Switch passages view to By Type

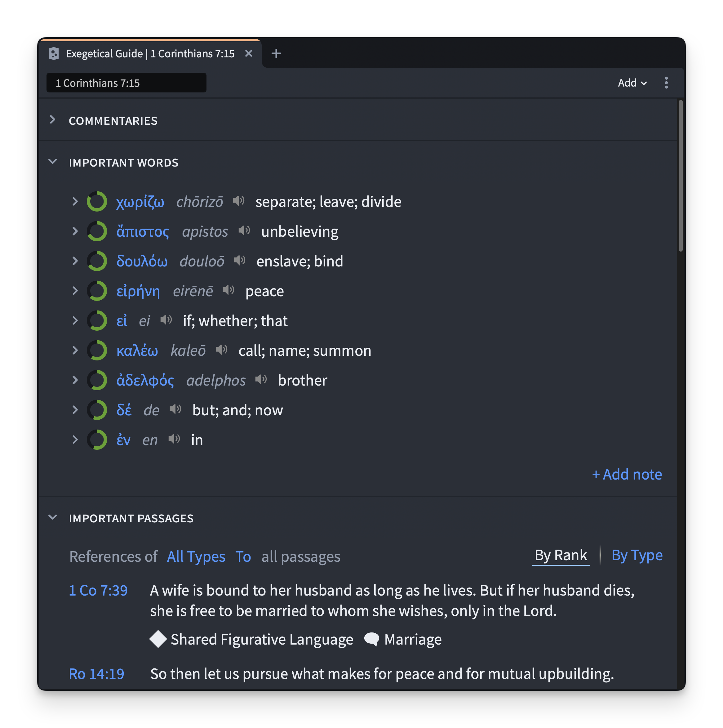637,556
